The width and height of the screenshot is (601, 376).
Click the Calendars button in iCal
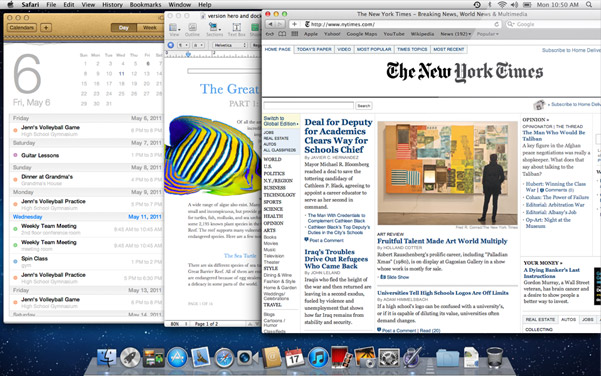point(21,28)
